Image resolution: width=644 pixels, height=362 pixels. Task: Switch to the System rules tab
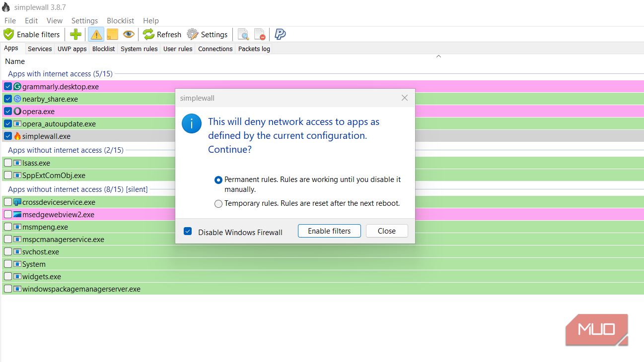(139, 49)
